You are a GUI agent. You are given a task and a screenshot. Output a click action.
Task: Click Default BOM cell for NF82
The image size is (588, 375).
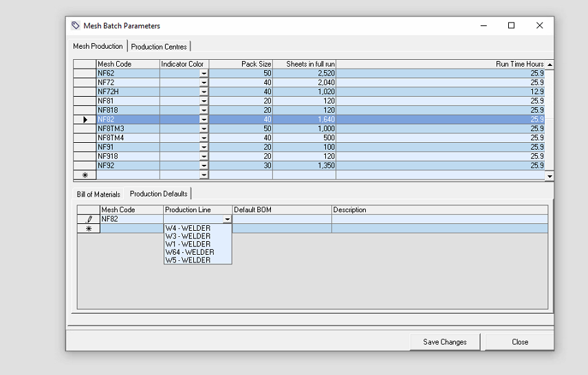(282, 219)
